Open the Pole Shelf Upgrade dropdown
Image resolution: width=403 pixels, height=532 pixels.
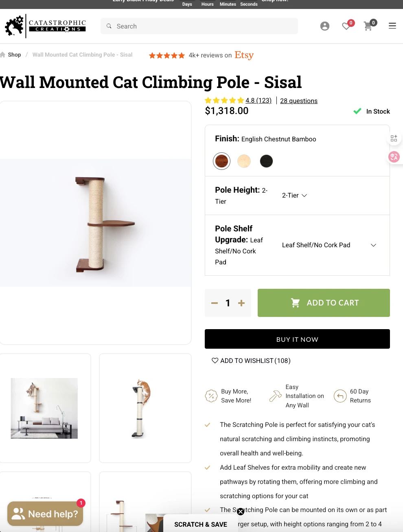pos(329,245)
